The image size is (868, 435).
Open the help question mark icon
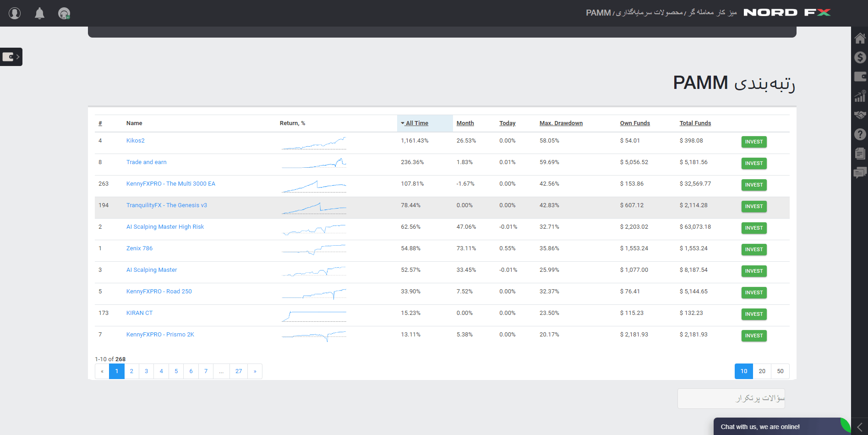[x=860, y=134]
